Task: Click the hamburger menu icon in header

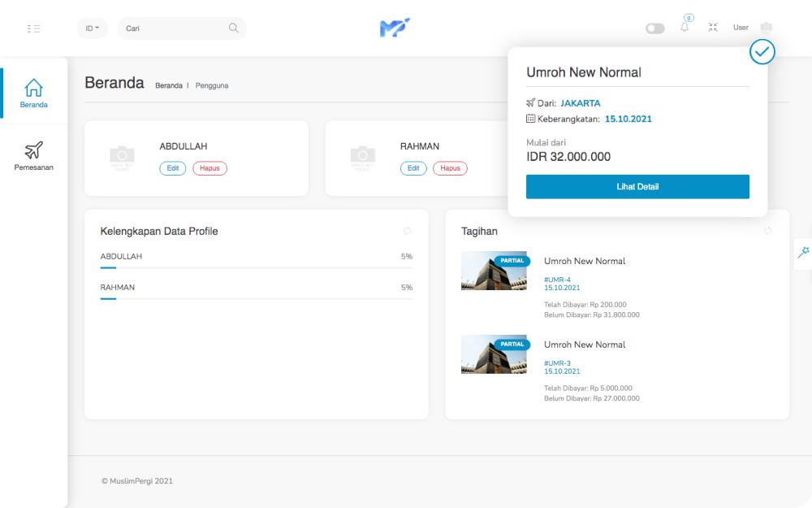Action: point(33,28)
